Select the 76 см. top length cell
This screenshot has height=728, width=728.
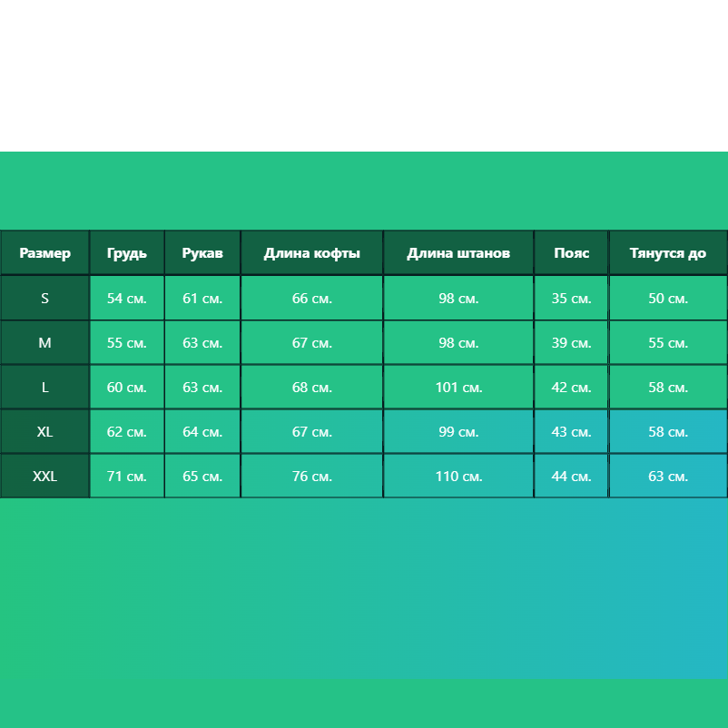click(311, 477)
